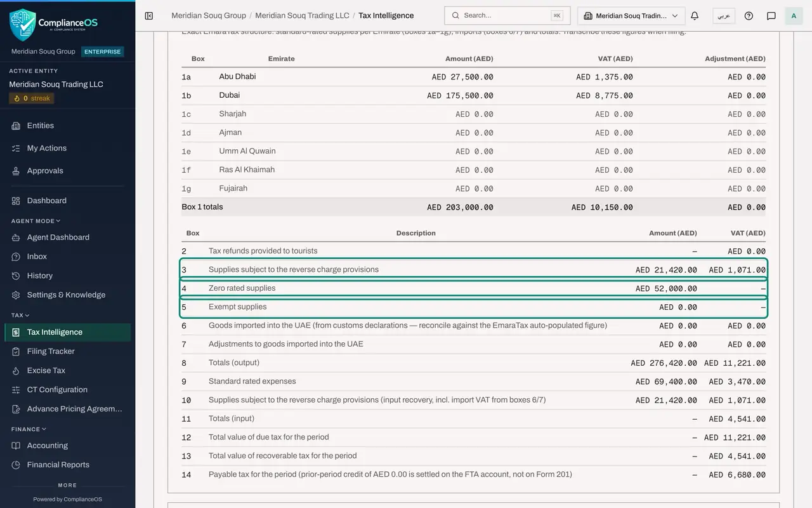Screen dimensions: 812x508
Task: Select the Dubai row amount AED 175,500.00
Action: 460,96
